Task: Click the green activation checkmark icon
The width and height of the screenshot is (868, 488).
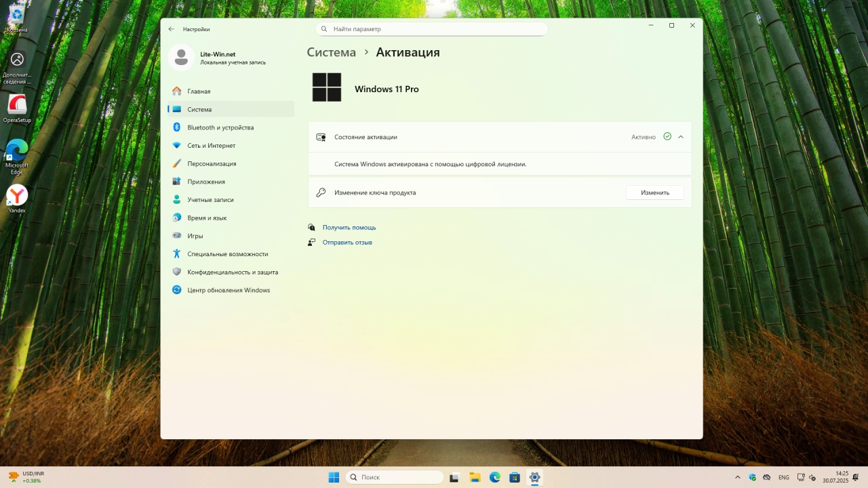Action: point(667,136)
